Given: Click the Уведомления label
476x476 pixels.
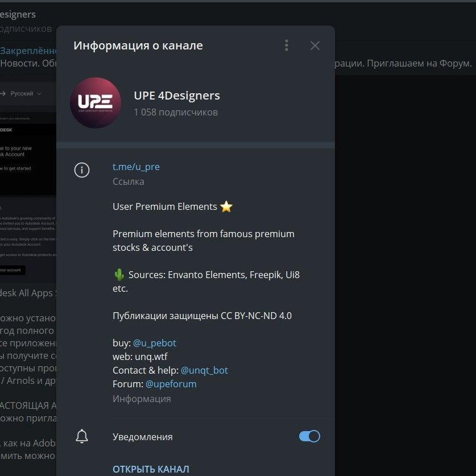Looking at the screenshot, I should [142, 437].
